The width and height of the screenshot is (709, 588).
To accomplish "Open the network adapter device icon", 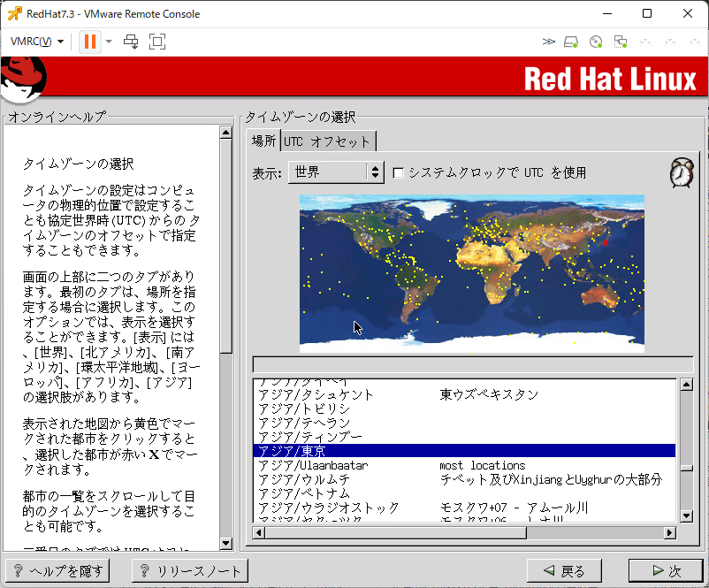I will coord(621,42).
